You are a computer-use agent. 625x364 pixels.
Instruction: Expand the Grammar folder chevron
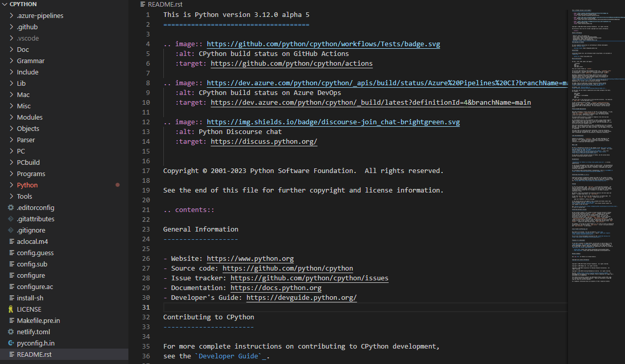tap(11, 61)
